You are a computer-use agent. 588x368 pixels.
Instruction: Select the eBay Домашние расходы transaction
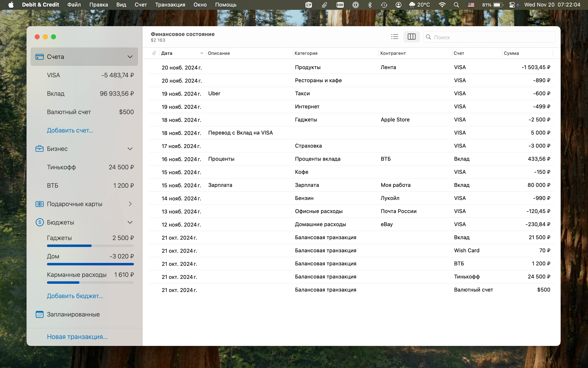[351, 224]
